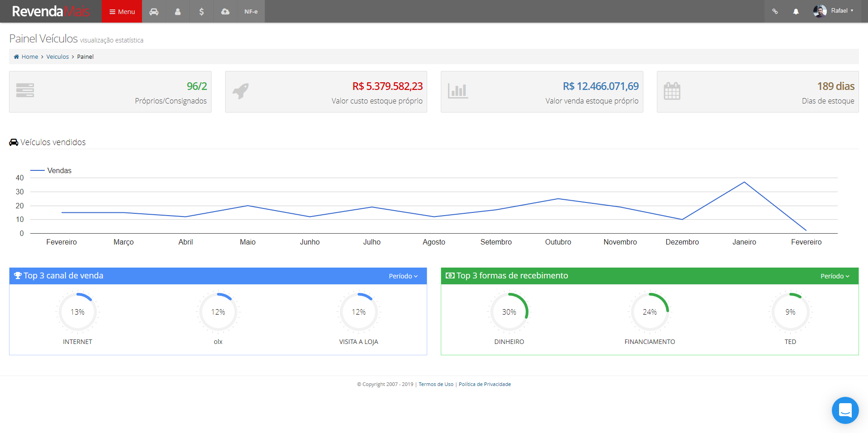868x433 pixels.
Task: Click the Veiculos breadcrumb link
Action: [57, 57]
